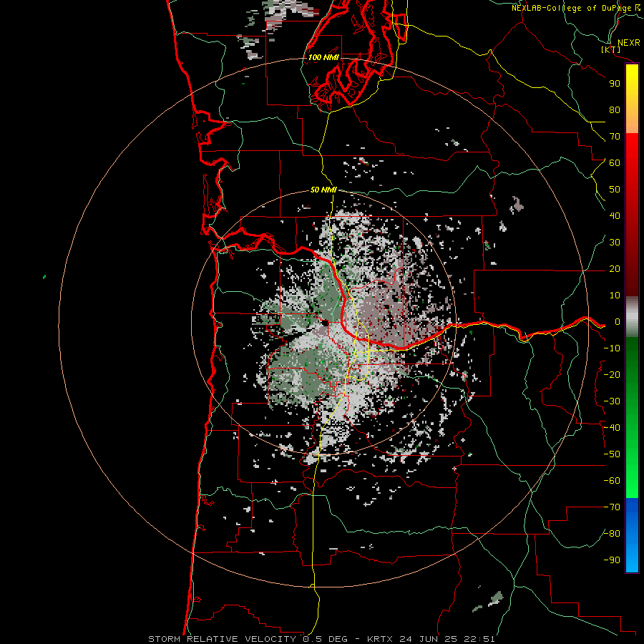The height and width of the screenshot is (644, 644).
Task: Pick the bright green segment near -60
Action: (632, 482)
